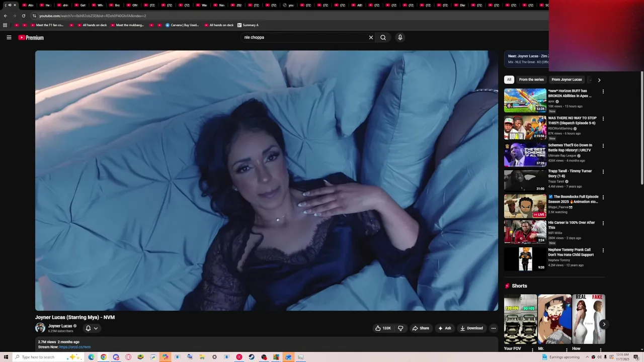Image resolution: width=644 pixels, height=362 pixels.
Task: Select the From the series chip
Action: coord(531,79)
